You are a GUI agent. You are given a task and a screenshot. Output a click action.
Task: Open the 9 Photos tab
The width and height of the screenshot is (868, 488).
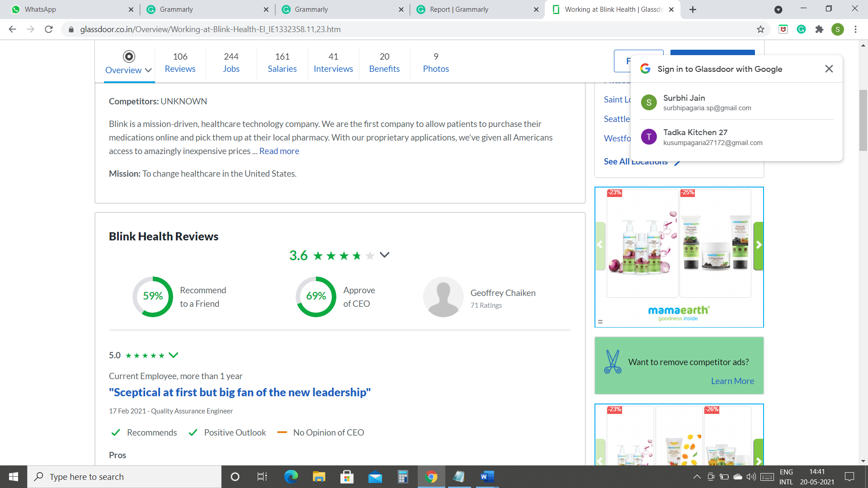pos(436,62)
